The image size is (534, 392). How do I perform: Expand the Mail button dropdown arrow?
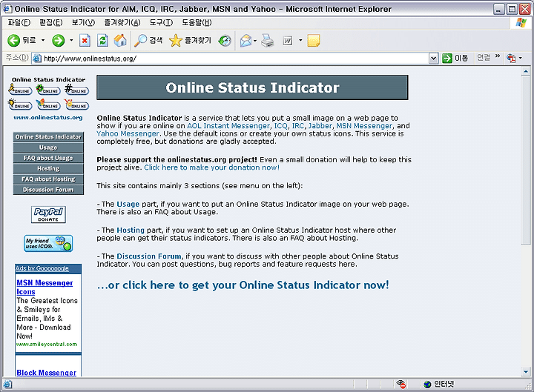pyautogui.click(x=255, y=41)
